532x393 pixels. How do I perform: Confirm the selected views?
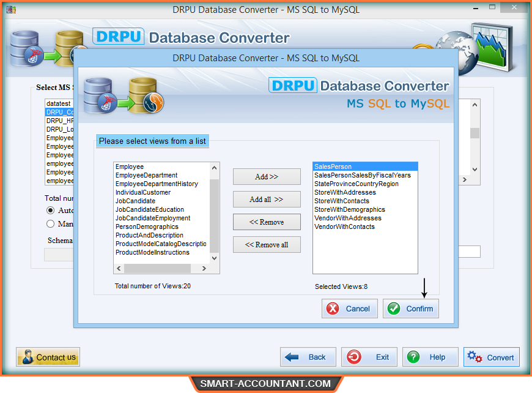[411, 309]
